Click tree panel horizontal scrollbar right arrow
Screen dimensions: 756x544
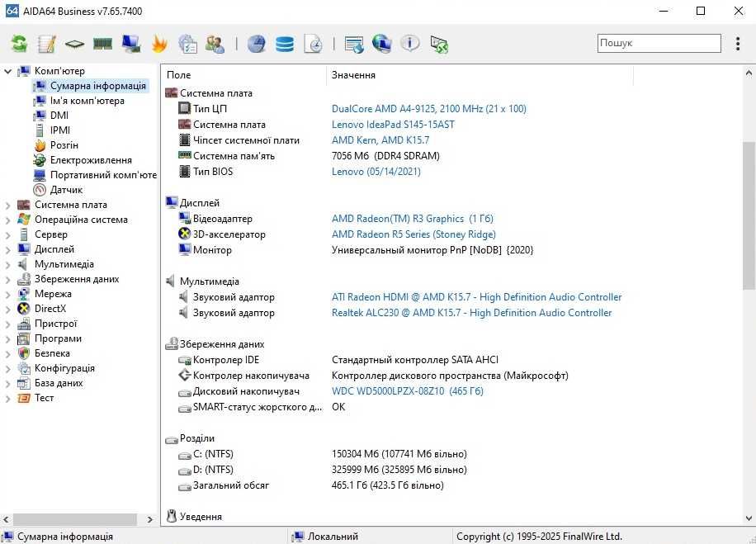tap(150, 519)
